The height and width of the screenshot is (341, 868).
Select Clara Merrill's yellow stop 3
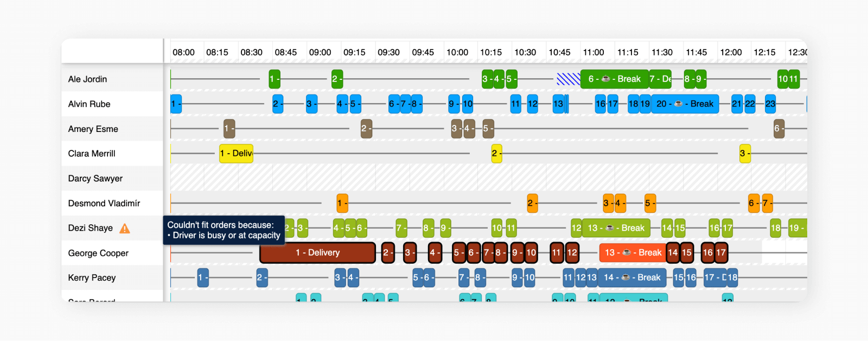pyautogui.click(x=745, y=154)
